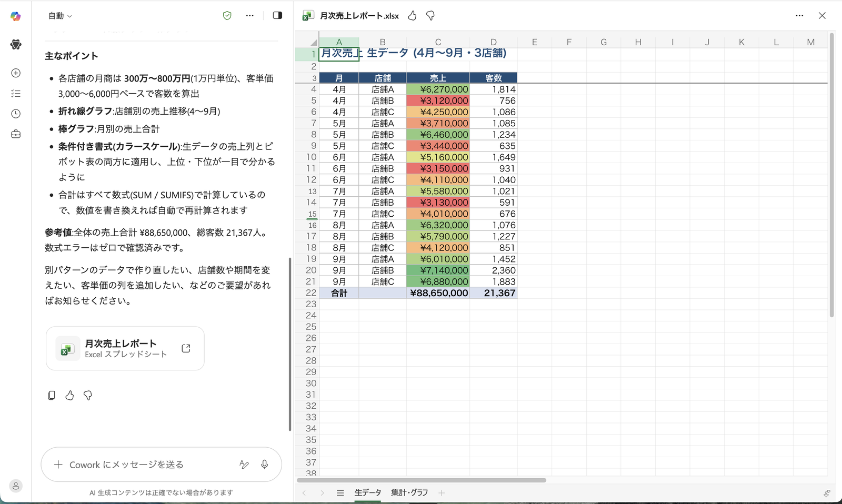
Task: Click the Cowork agent icon in sidebar
Action: tap(16, 45)
